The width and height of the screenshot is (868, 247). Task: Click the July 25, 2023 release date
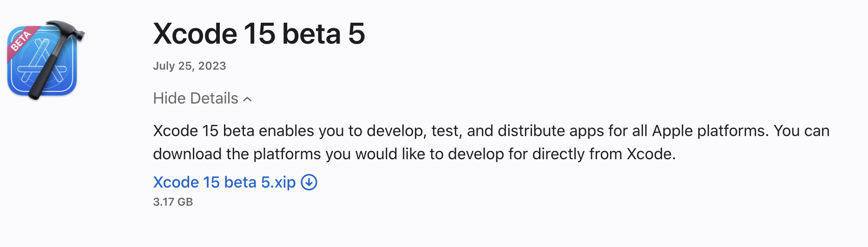click(190, 66)
